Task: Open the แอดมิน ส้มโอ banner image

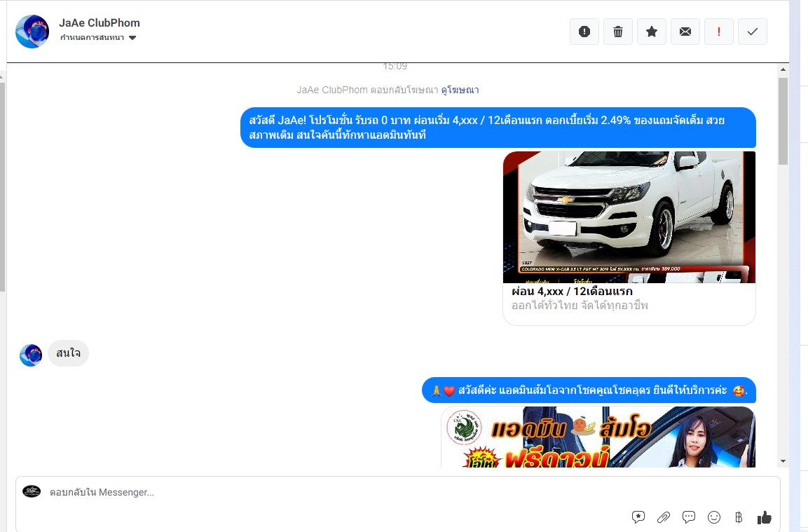Action: pos(598,437)
